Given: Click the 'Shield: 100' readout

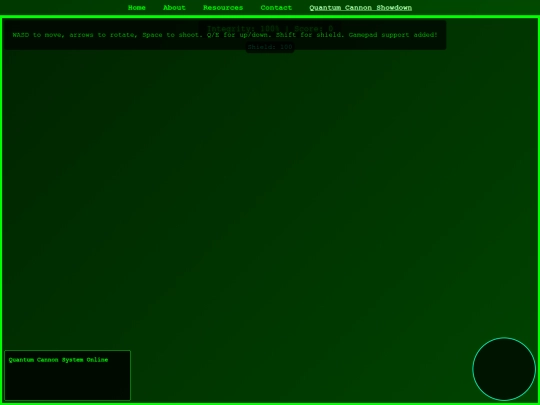Looking at the screenshot, I should (270, 47).
